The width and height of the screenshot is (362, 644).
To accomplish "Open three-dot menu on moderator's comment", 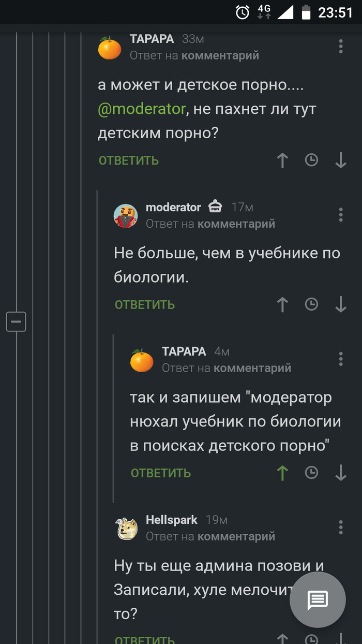I will tap(341, 215).
